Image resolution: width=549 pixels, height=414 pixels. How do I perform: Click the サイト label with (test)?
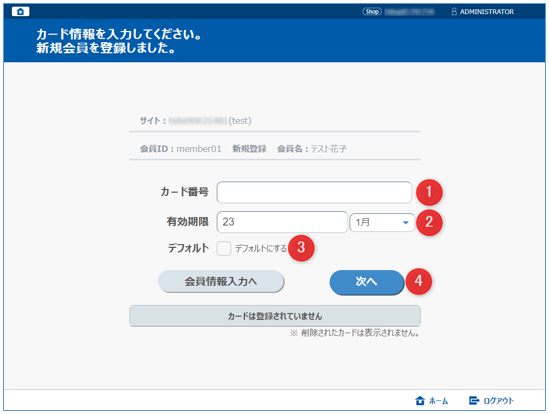point(196,121)
